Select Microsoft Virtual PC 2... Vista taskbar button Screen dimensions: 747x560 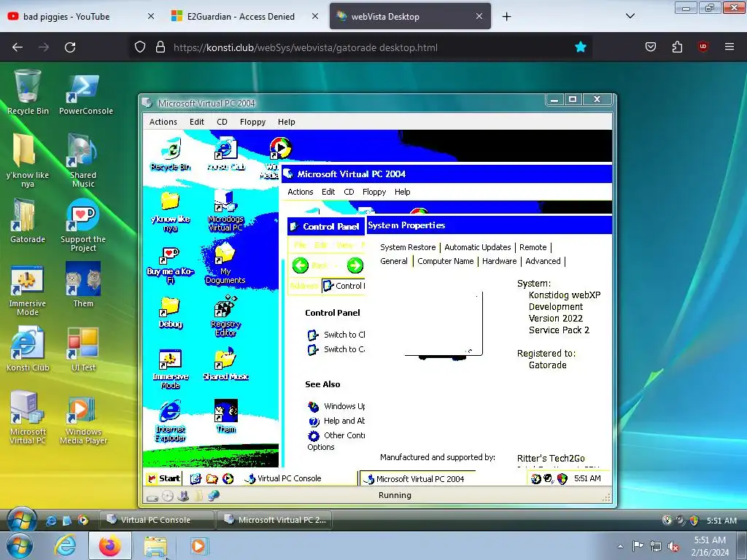[x=274, y=519]
